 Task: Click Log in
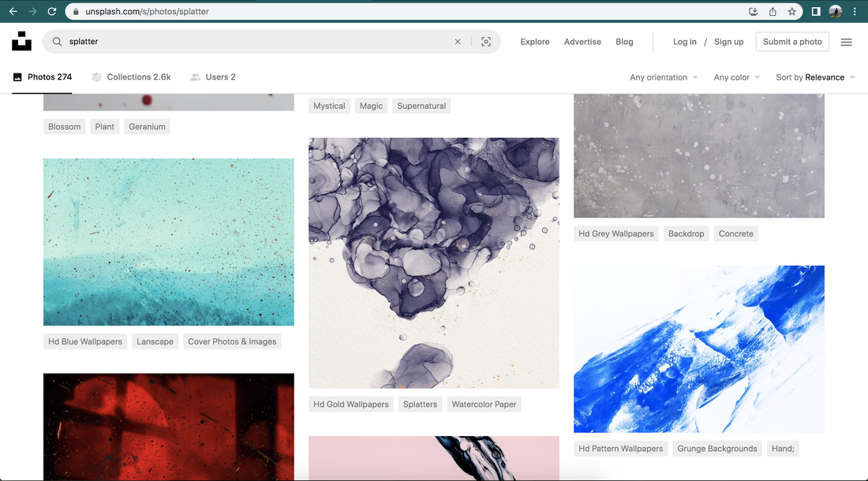click(x=685, y=42)
